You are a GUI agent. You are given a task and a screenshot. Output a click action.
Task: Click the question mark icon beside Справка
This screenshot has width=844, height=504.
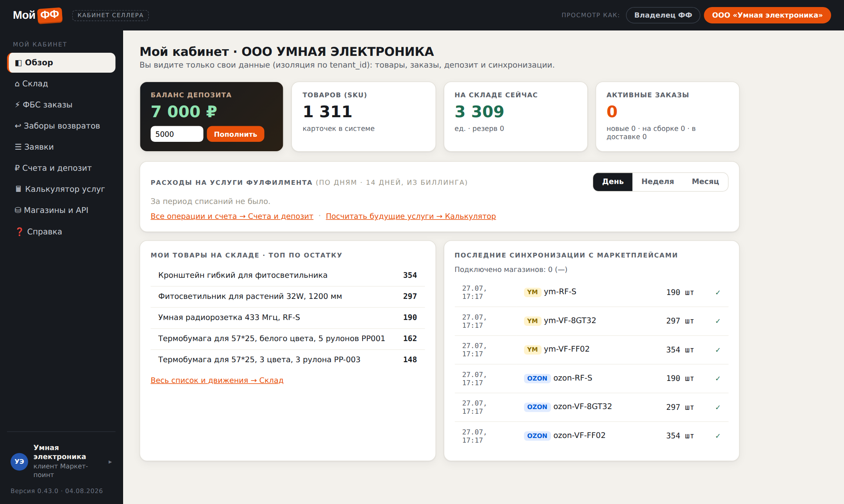[20, 232]
